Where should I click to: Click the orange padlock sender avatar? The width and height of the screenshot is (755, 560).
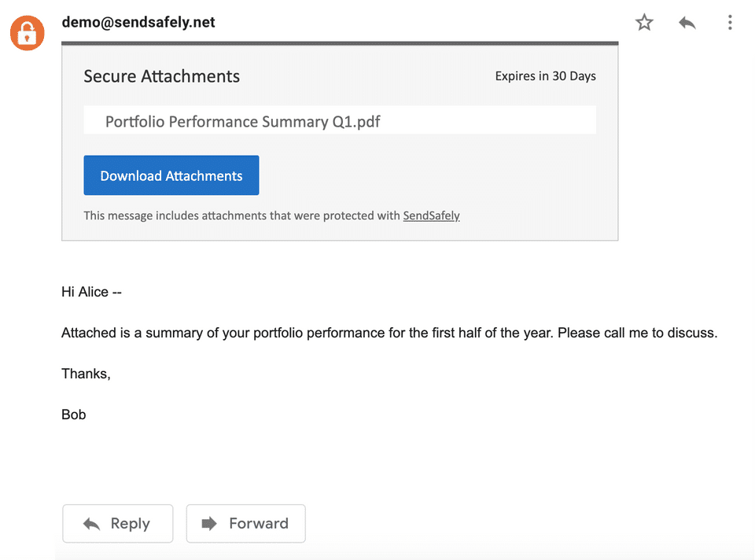[x=27, y=32]
